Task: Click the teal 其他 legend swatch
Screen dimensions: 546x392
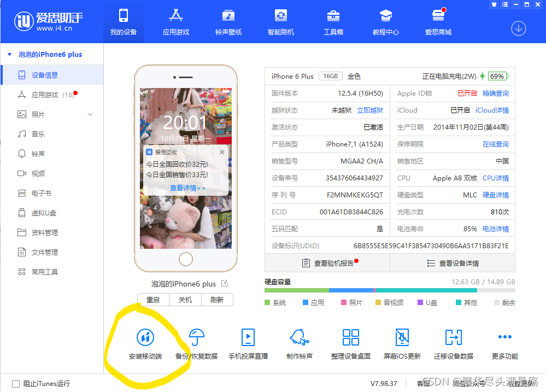Action: point(459,302)
